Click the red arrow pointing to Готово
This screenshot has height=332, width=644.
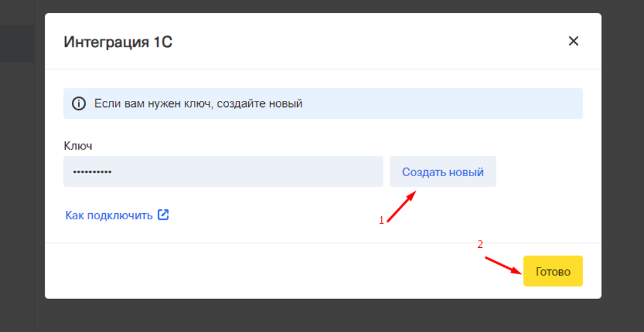502,265
